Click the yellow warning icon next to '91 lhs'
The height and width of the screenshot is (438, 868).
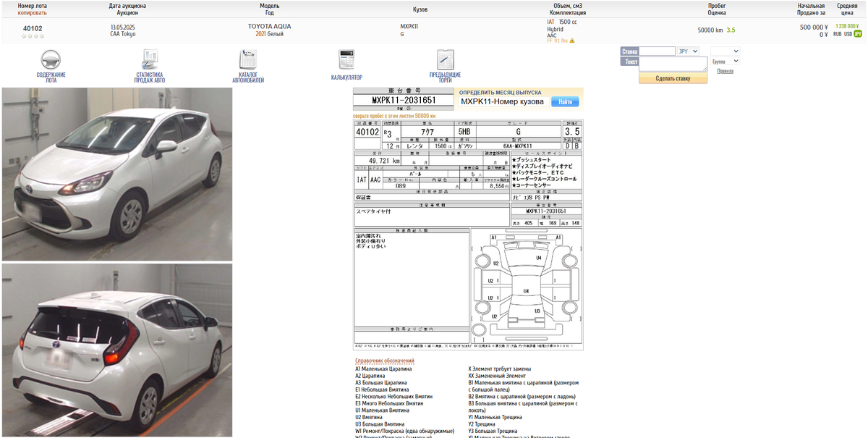571,41
